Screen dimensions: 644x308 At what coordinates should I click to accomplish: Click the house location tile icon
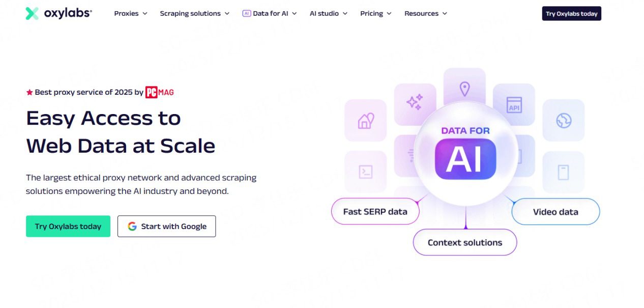(365, 121)
